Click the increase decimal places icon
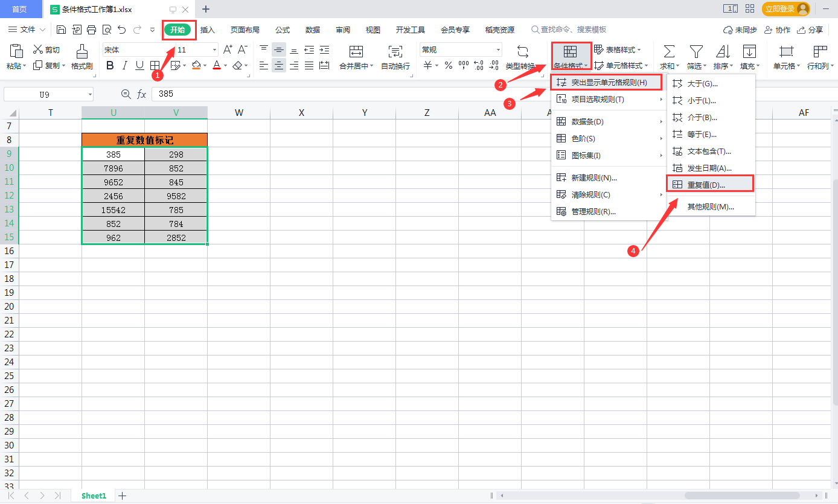The width and height of the screenshot is (838, 504). point(479,65)
